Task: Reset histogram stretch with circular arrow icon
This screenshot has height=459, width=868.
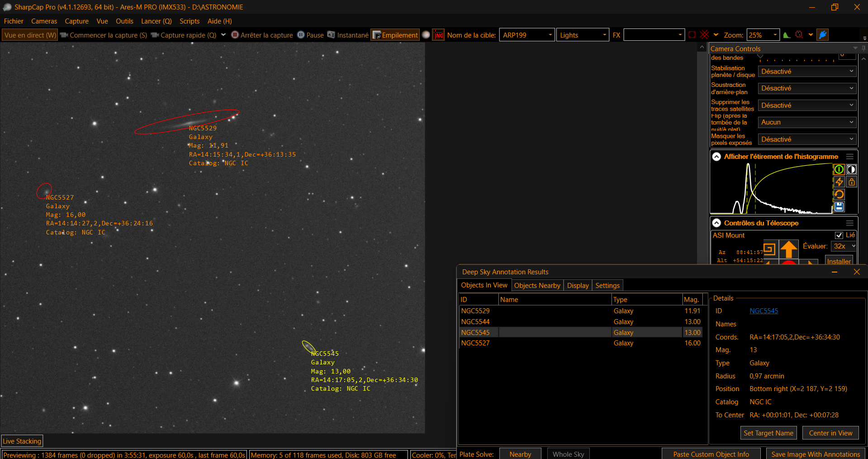Action: click(839, 194)
